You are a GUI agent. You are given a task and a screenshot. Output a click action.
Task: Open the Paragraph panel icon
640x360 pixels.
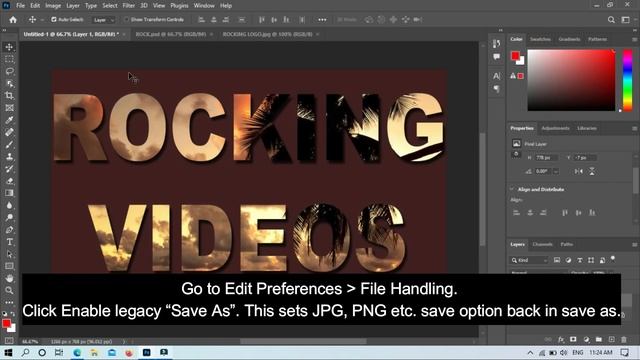pos(496,89)
